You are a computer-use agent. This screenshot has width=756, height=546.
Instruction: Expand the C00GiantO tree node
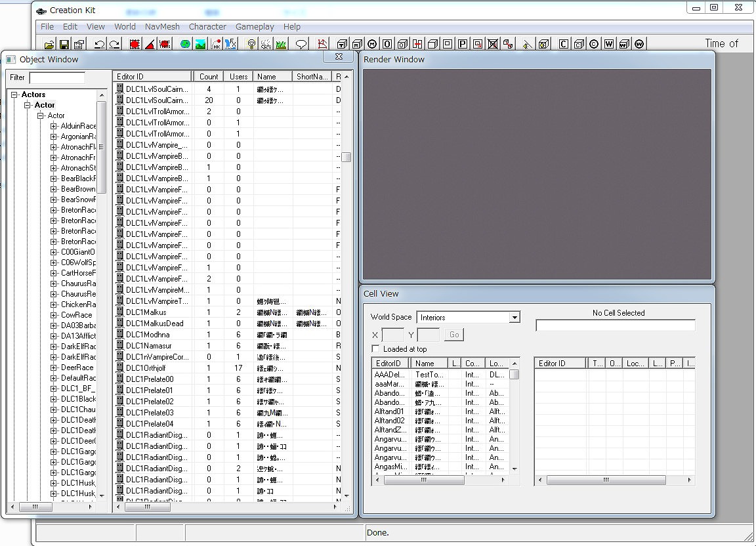click(x=54, y=252)
